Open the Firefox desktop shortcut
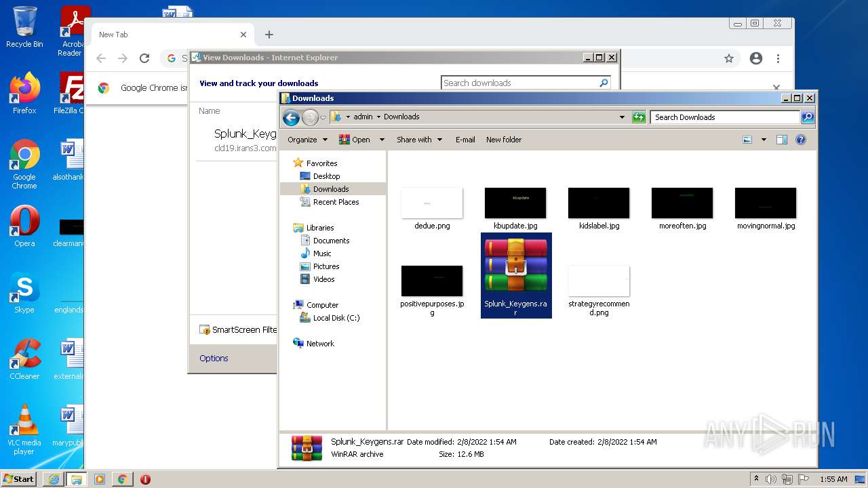 click(24, 94)
